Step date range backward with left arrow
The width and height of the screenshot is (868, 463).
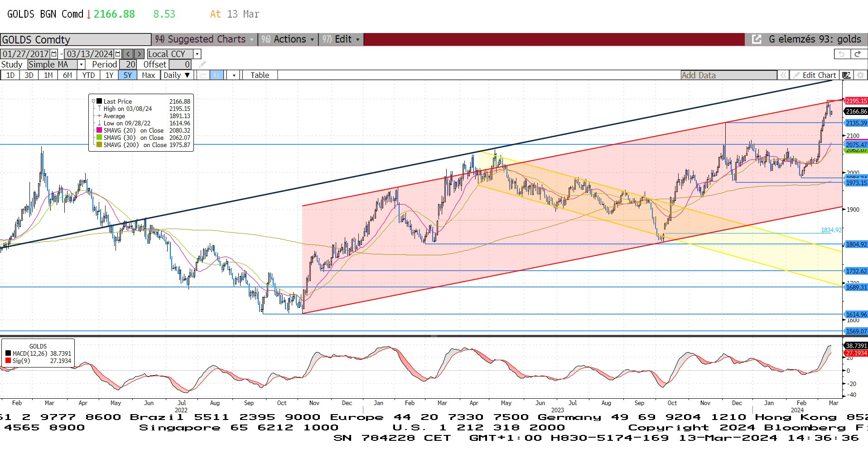click(x=128, y=54)
